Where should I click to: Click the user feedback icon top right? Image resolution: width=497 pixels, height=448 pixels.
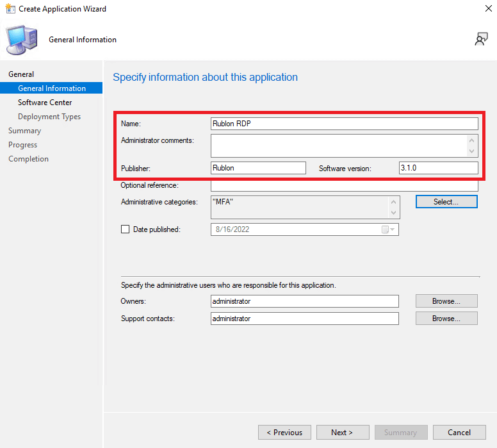coord(481,40)
